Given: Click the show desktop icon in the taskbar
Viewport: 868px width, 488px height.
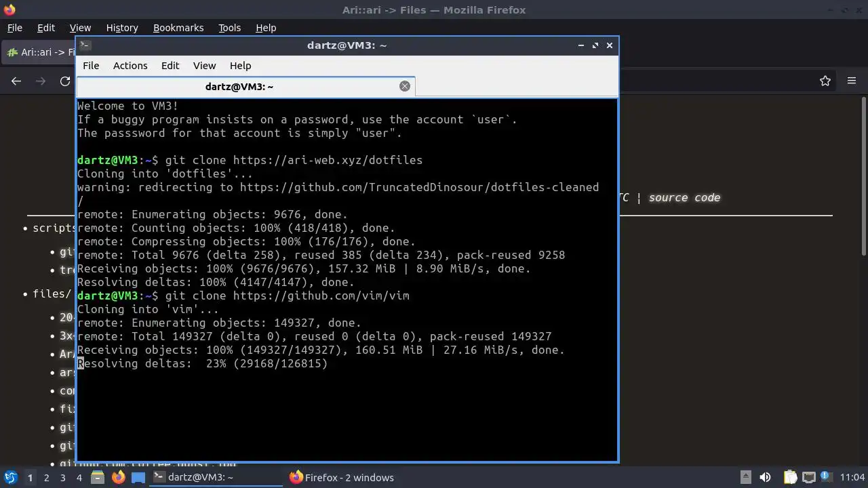Looking at the screenshot, I should point(138,477).
